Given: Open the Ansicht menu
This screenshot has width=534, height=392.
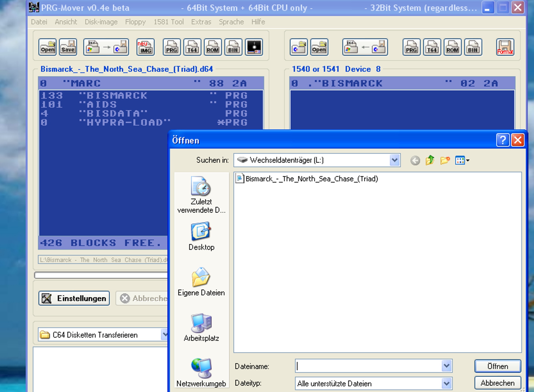Looking at the screenshot, I should click(66, 22).
